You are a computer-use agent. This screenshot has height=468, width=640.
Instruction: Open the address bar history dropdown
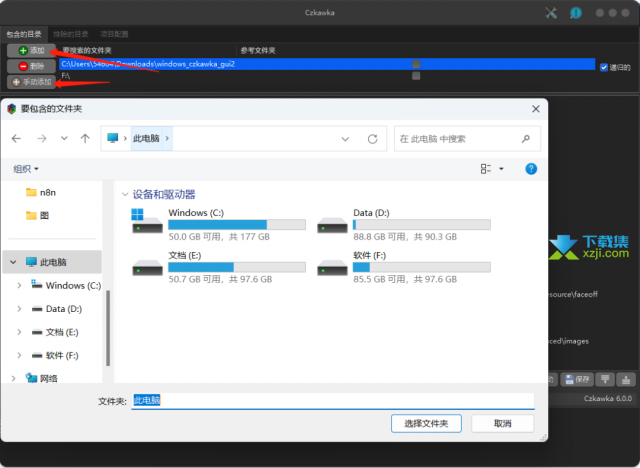(x=345, y=139)
